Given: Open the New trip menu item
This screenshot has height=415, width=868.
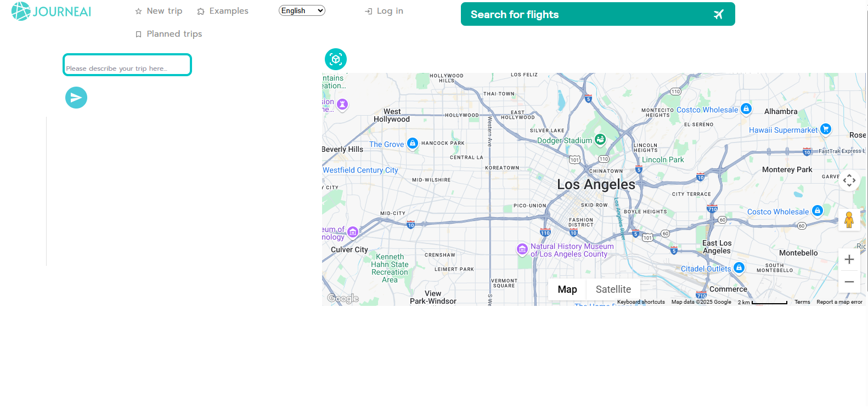Looking at the screenshot, I should [x=159, y=11].
